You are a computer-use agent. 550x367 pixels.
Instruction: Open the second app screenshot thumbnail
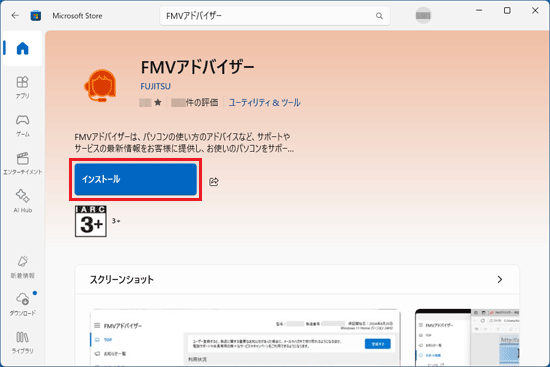(467, 338)
